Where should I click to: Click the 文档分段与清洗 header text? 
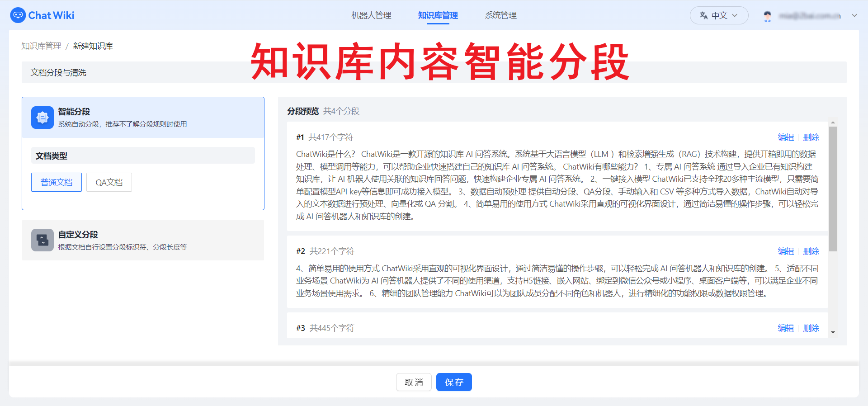coord(58,72)
